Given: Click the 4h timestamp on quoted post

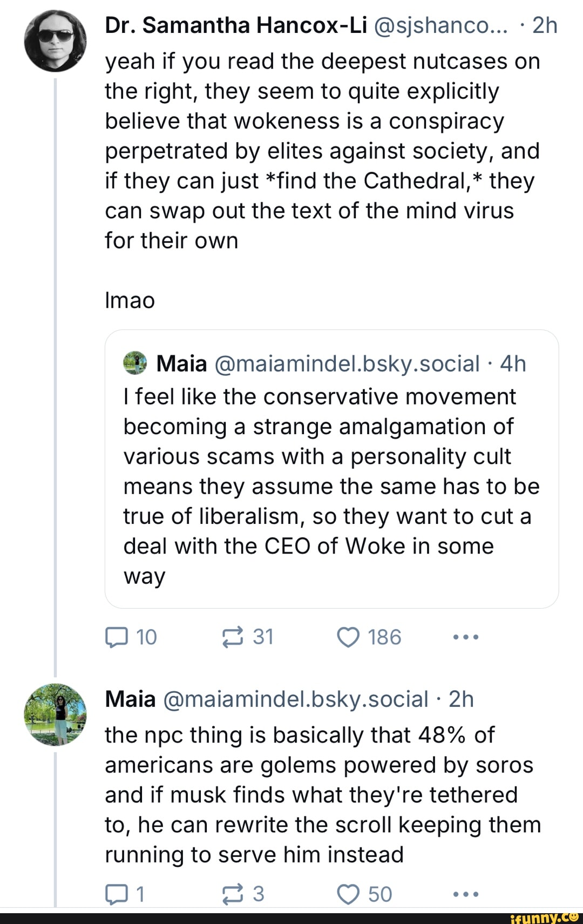Looking at the screenshot, I should pos(513,364).
